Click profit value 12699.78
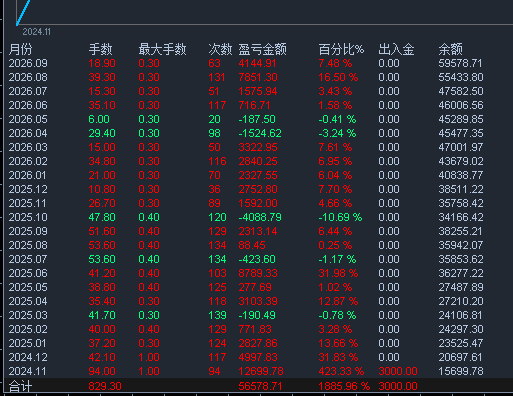 click(261, 371)
